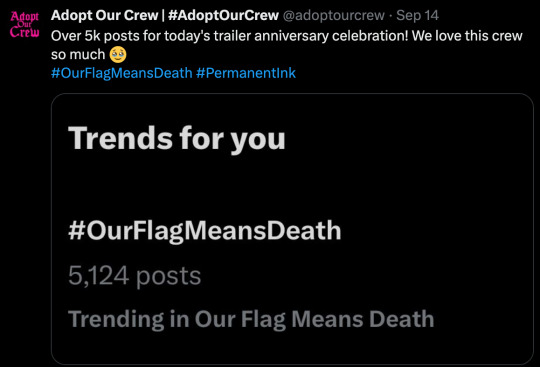Open the Sep 14 post timestamp
This screenshot has width=540, height=367.
point(417,15)
